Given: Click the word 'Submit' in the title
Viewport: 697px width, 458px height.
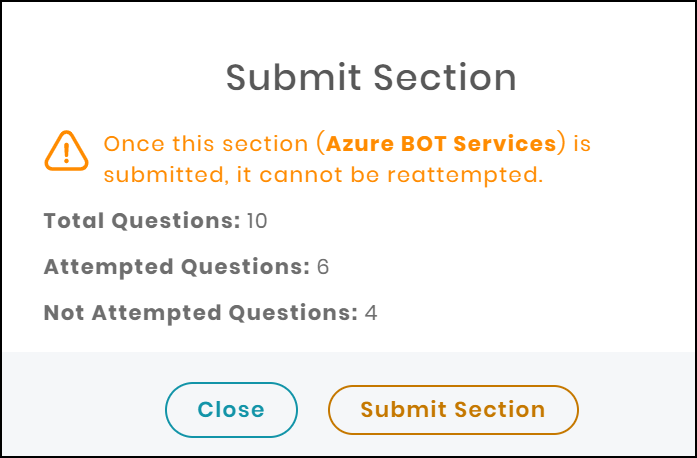Looking at the screenshot, I should click(293, 78).
